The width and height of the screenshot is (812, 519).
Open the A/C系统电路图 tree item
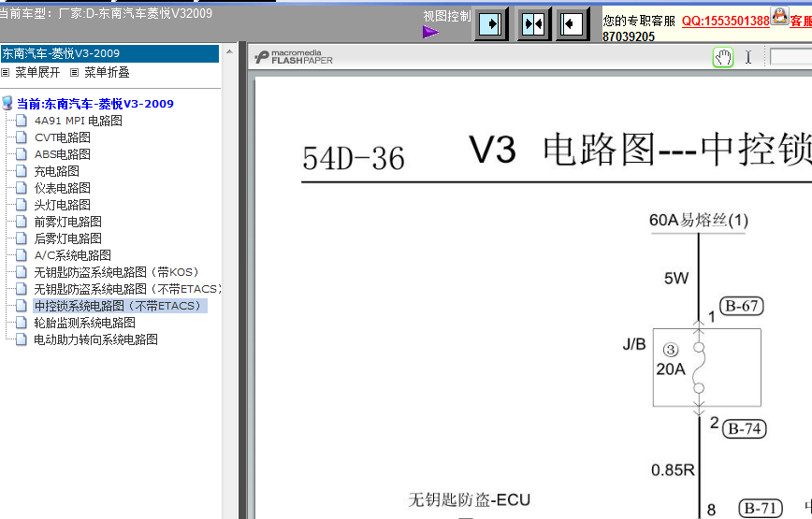click(x=73, y=255)
